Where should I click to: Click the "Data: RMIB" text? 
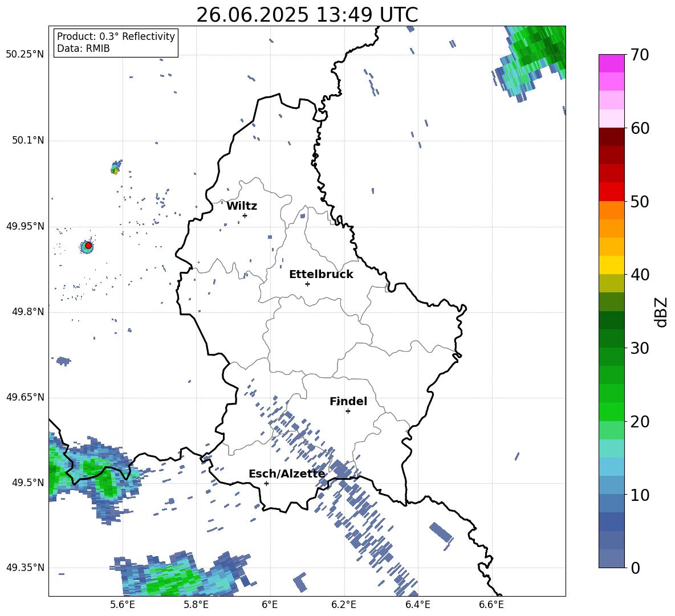[83, 48]
